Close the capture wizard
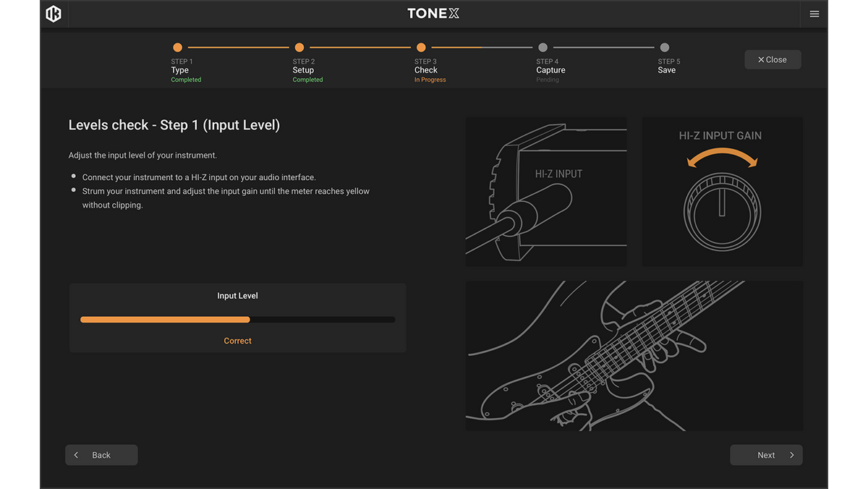868x489 pixels. (773, 59)
